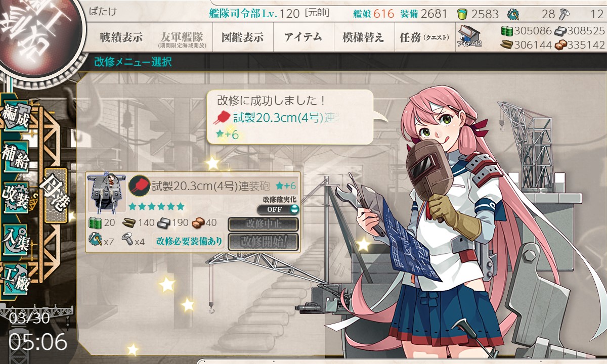
Task: Select the 友軍艦隊 friendly fleet tab
Action: 181,37
